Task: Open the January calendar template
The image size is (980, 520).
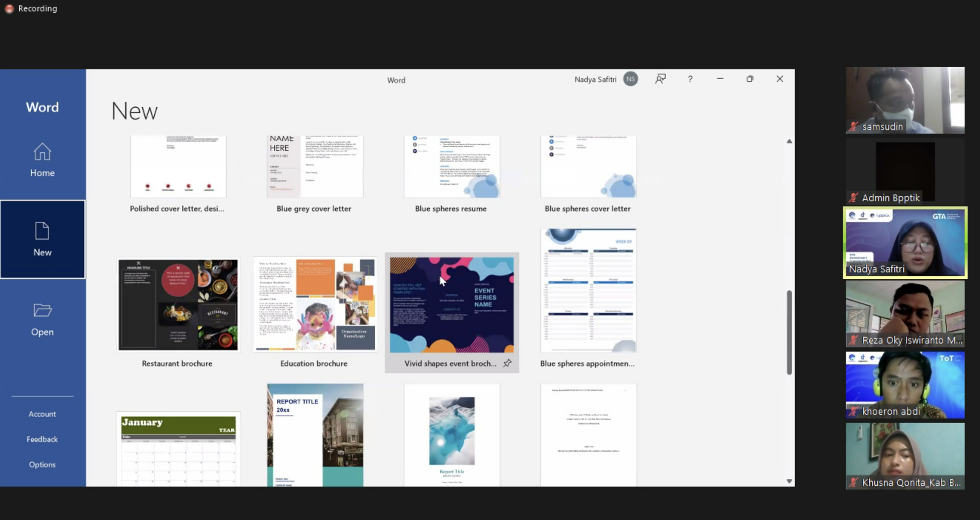Action: [178, 449]
